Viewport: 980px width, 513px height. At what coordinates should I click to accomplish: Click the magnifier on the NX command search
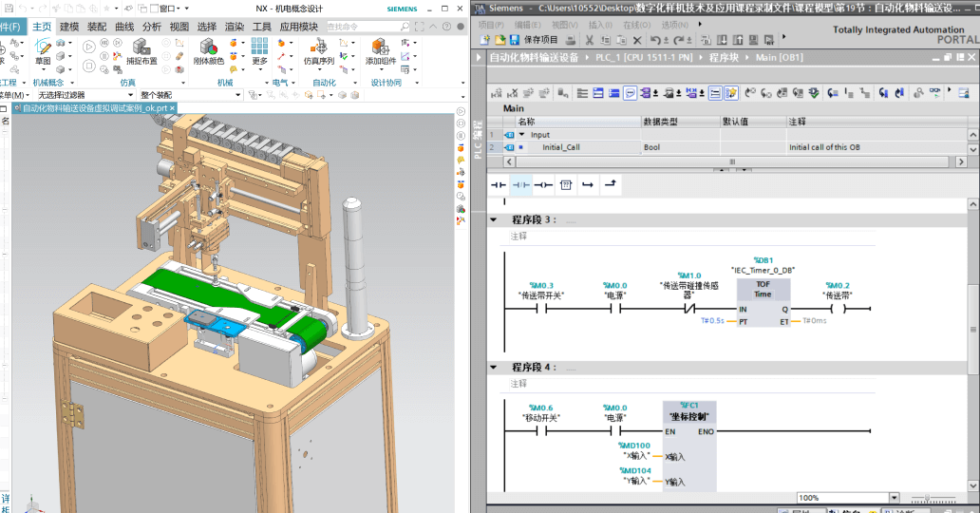(405, 27)
